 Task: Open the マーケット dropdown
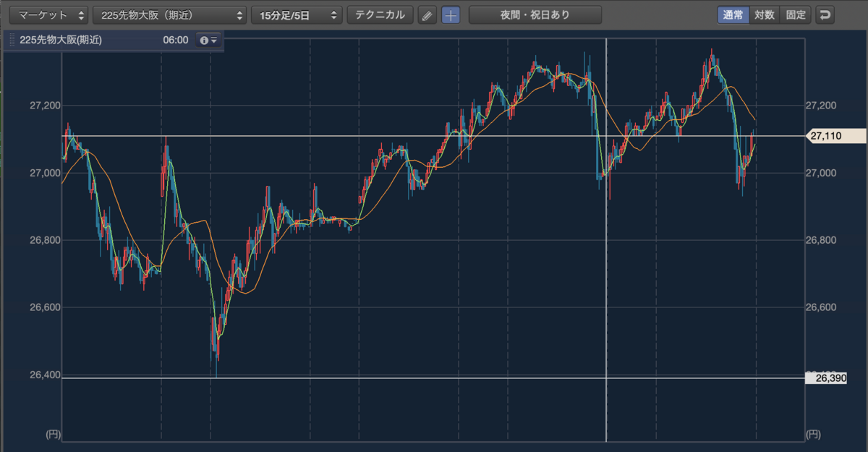pyautogui.click(x=49, y=15)
